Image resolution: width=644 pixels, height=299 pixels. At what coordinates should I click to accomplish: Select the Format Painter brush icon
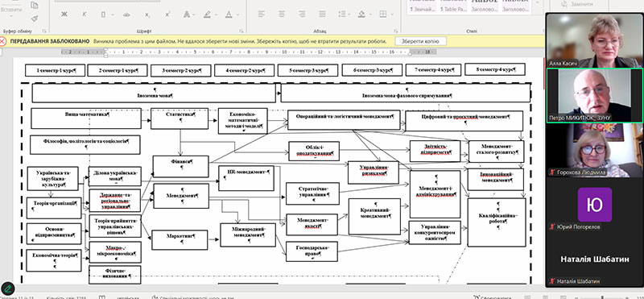pyautogui.click(x=35, y=19)
